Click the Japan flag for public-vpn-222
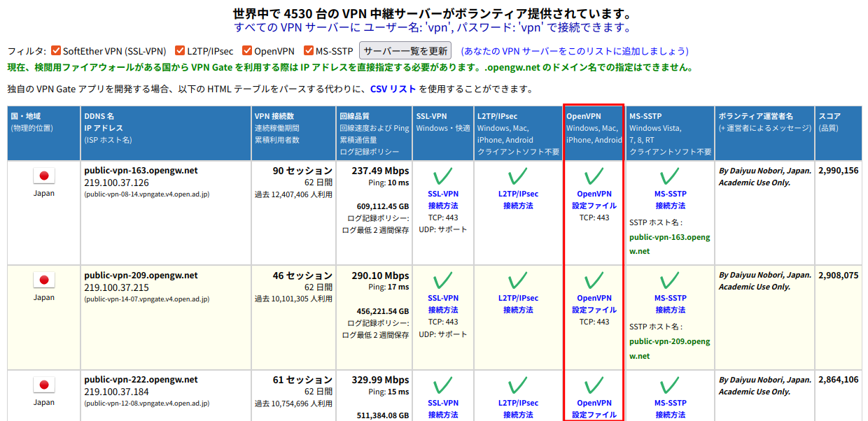868x421 pixels. click(x=43, y=385)
